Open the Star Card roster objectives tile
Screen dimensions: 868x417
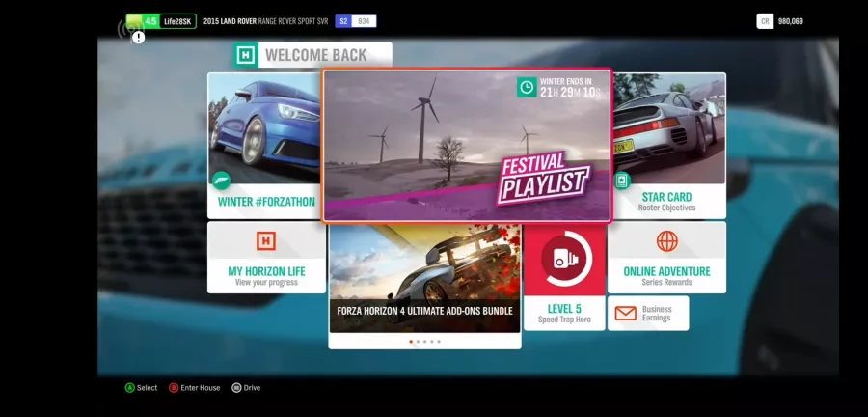coord(668,146)
